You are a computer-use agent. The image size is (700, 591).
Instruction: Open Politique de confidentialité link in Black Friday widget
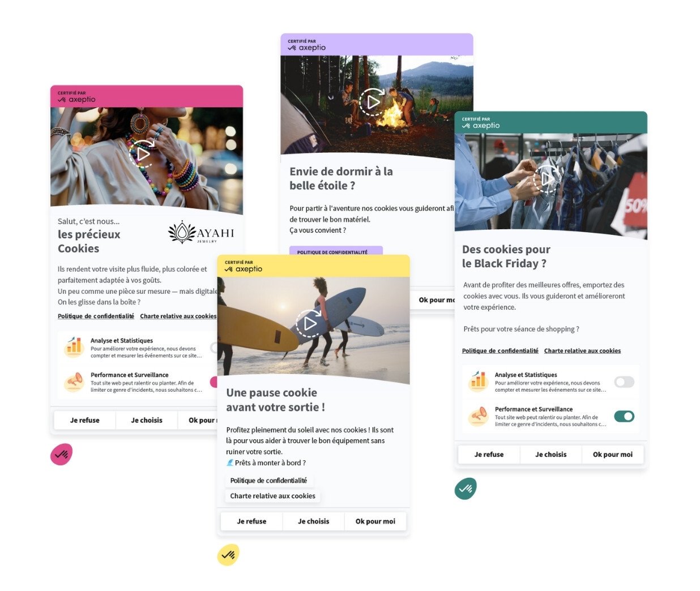500,351
